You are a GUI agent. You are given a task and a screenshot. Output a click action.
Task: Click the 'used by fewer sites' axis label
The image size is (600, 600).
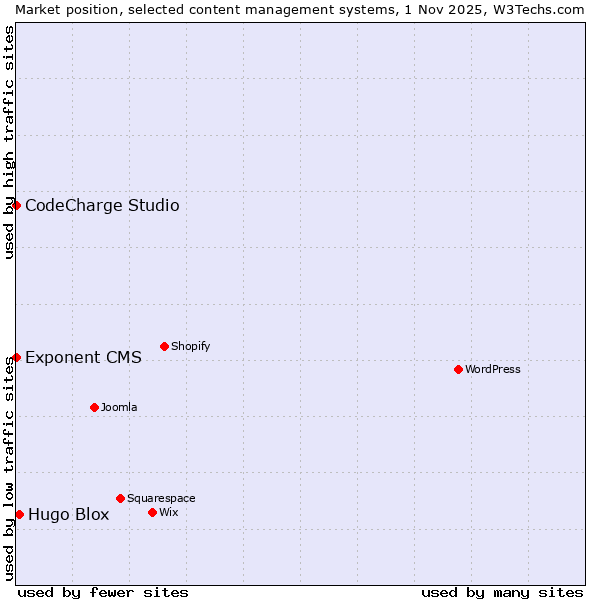click(x=103, y=592)
